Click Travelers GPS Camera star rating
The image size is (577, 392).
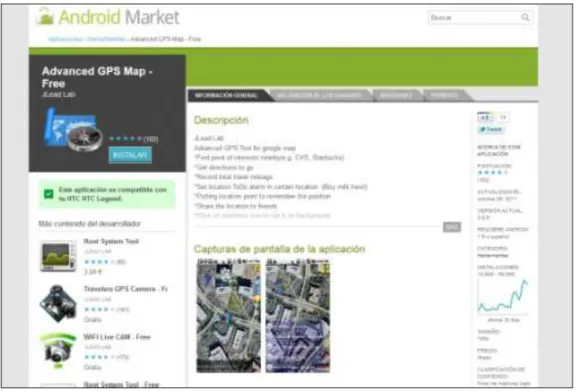click(x=99, y=310)
